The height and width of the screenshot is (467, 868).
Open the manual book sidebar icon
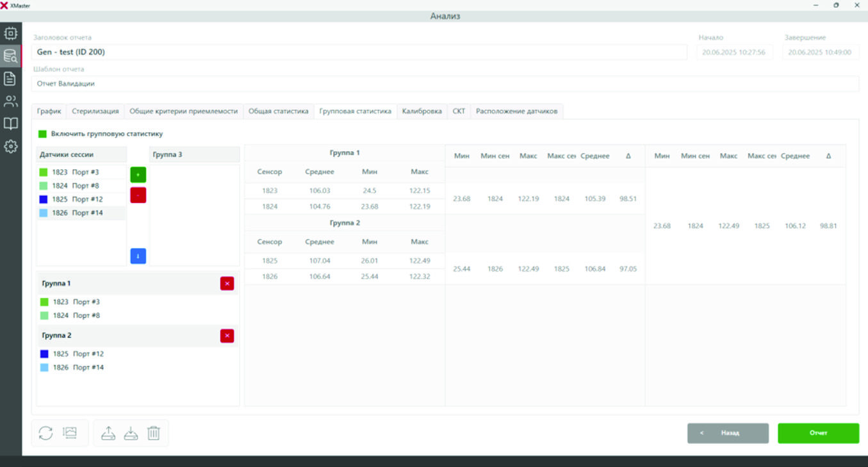10,124
